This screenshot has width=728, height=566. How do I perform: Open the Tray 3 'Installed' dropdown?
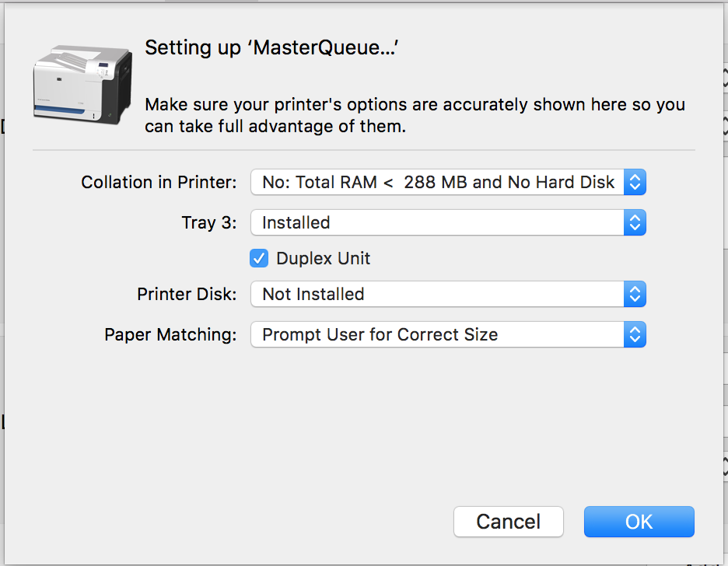pyautogui.click(x=448, y=222)
